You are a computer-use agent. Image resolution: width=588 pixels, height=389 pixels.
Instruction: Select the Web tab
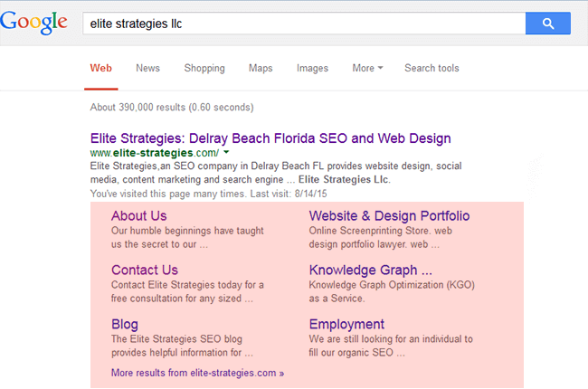tap(100, 68)
